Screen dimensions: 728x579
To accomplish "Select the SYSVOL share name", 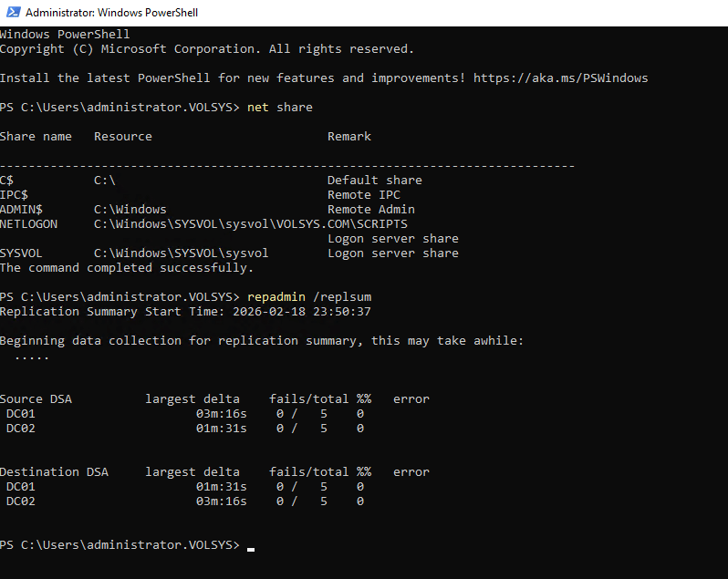I will click(x=21, y=253).
